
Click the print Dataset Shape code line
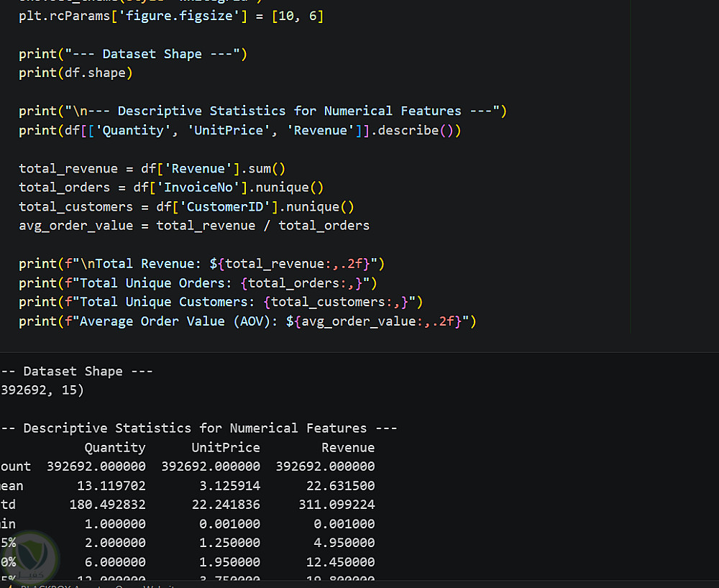[x=133, y=54]
